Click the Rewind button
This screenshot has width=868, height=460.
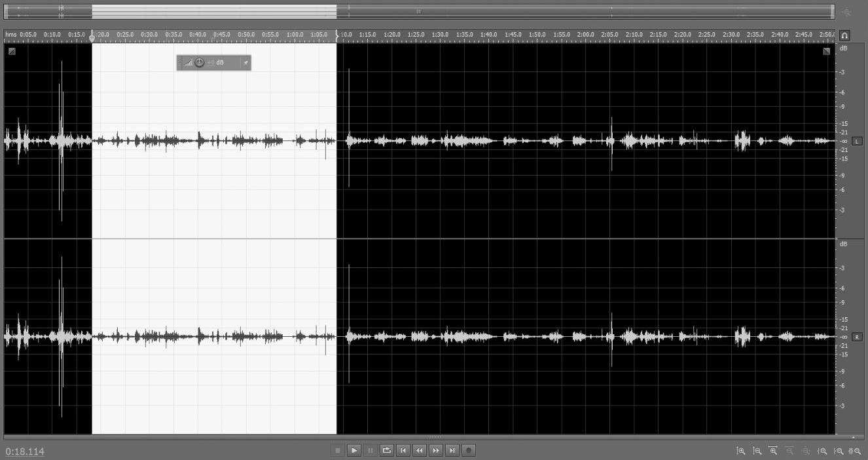420,450
